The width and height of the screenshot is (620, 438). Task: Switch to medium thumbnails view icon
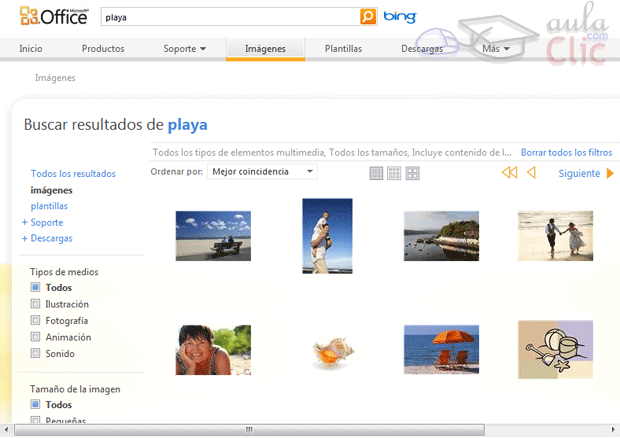(394, 173)
